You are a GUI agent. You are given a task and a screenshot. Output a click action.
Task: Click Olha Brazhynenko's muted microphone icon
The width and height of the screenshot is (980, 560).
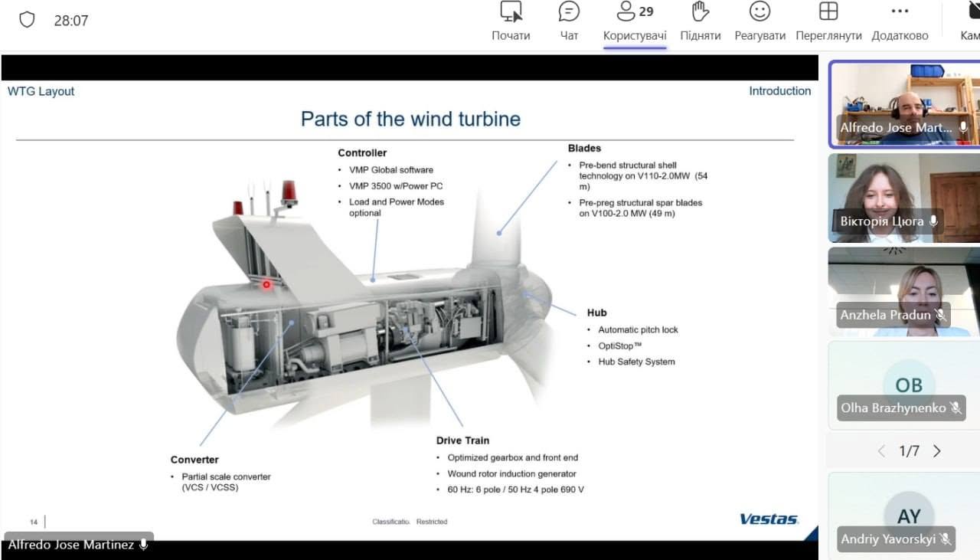(x=955, y=408)
